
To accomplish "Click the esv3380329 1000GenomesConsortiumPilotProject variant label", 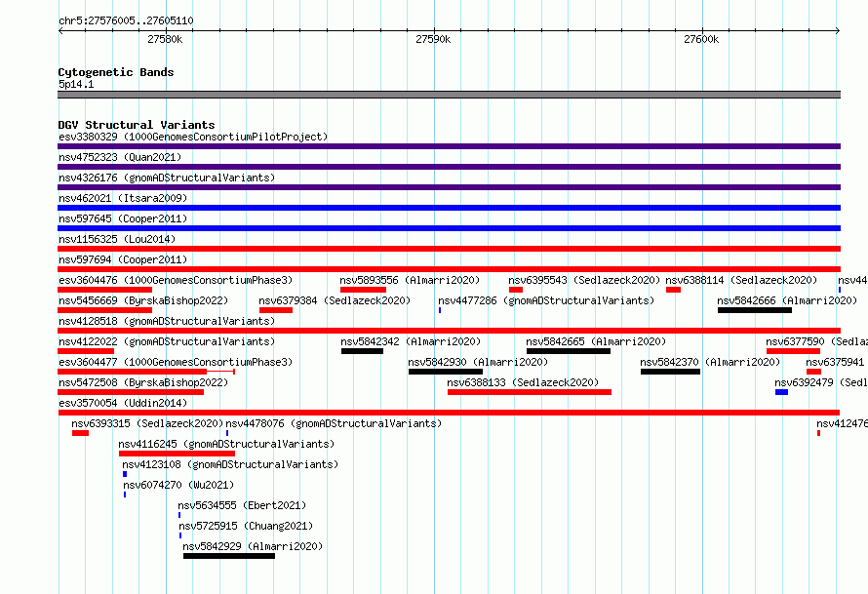I will (x=193, y=137).
